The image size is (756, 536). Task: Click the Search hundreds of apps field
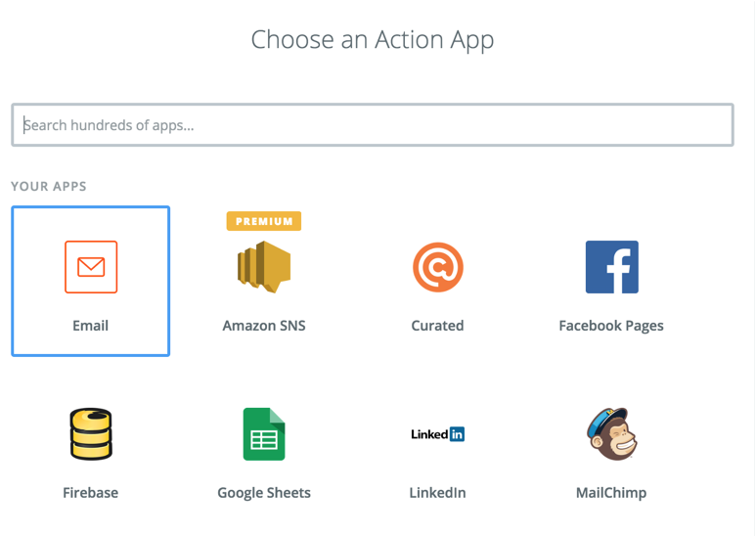(x=372, y=125)
